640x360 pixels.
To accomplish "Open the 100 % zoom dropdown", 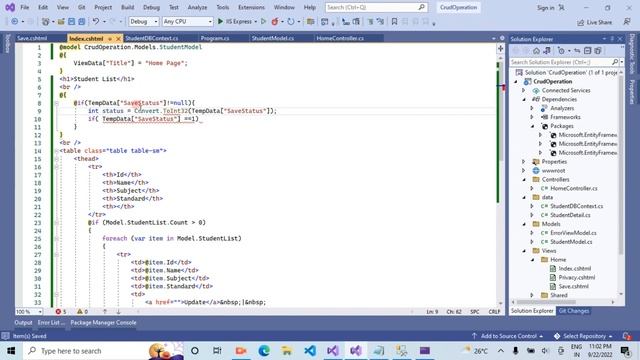I will tap(29, 311).
